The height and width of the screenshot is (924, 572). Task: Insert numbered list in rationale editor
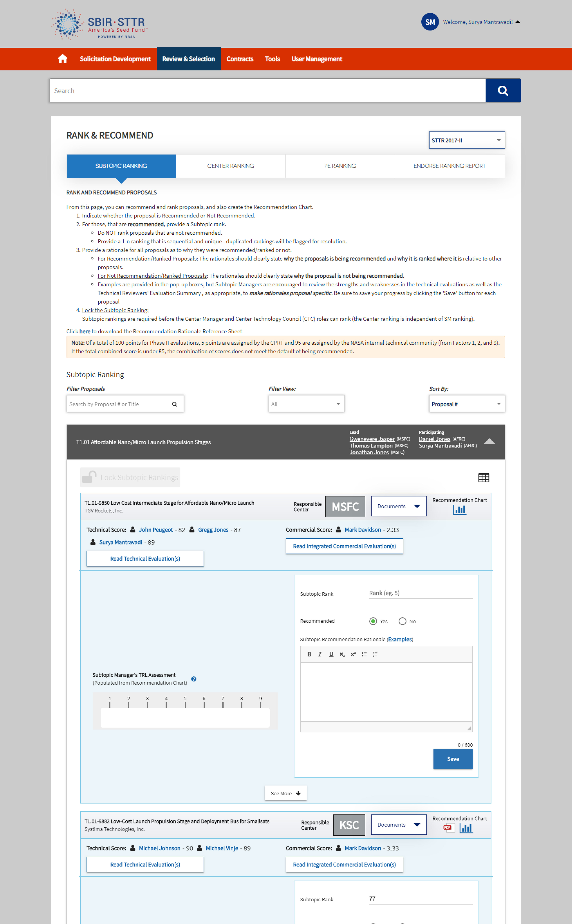pyautogui.click(x=375, y=654)
